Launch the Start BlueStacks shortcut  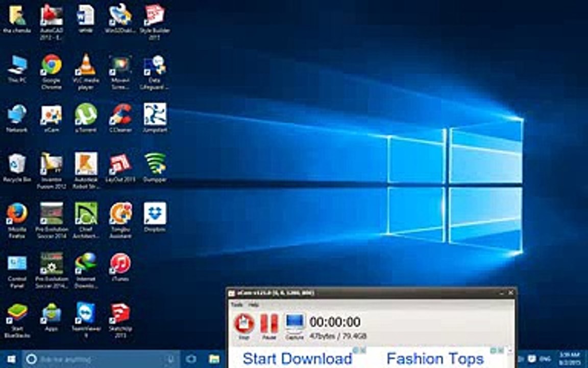point(17,321)
